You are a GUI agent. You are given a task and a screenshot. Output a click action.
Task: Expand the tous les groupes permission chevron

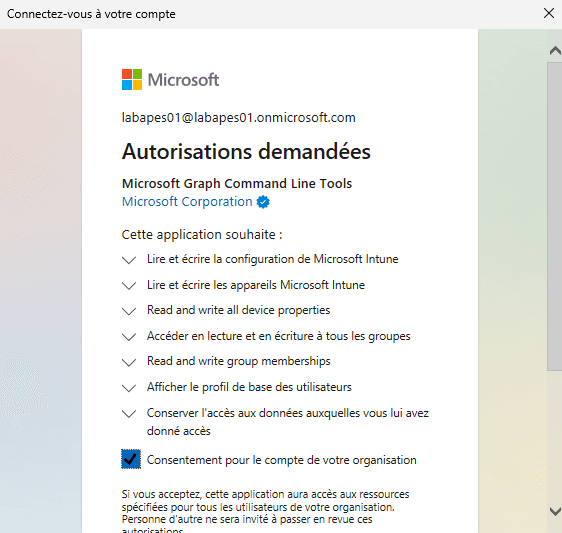coord(129,337)
